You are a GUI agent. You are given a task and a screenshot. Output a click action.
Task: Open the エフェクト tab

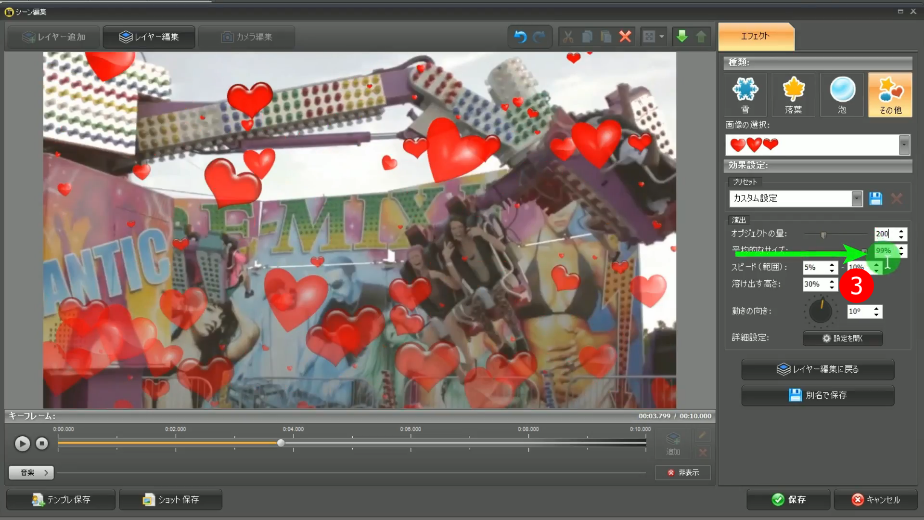[x=756, y=37]
